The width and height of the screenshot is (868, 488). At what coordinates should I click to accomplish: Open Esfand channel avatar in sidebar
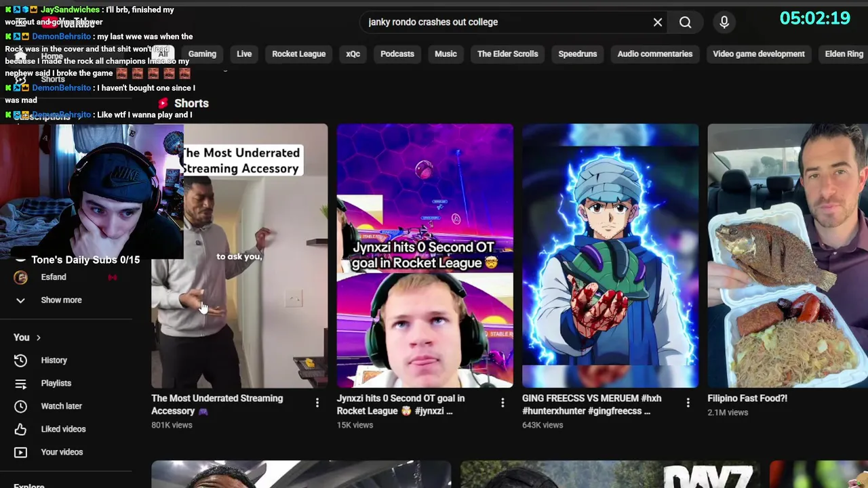[21, 277]
